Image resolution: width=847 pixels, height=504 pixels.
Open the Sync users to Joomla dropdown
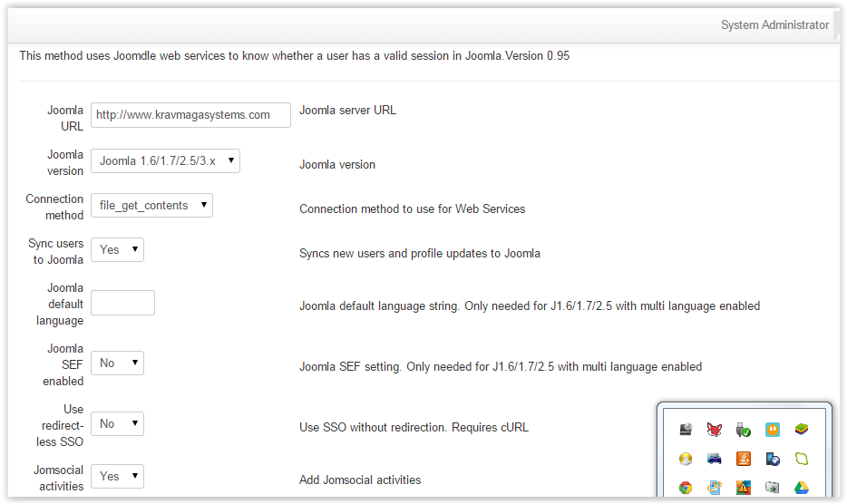tap(117, 249)
